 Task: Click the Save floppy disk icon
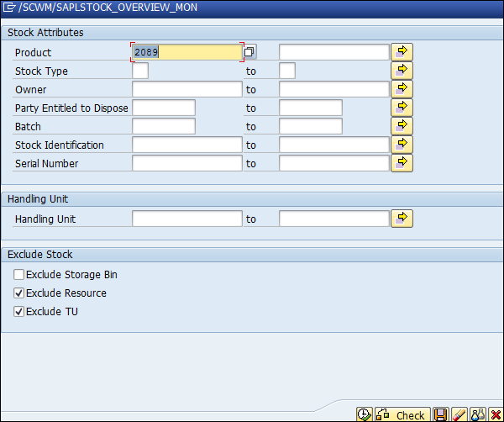pos(441,414)
